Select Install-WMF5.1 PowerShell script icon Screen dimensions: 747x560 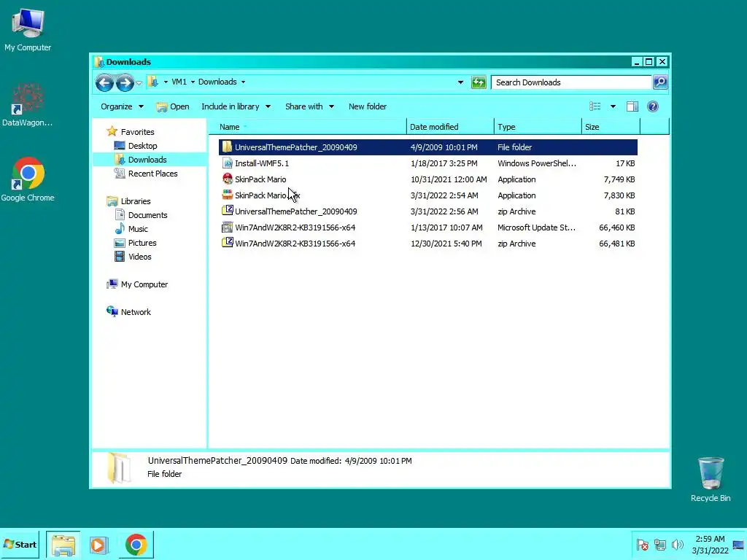pyautogui.click(x=228, y=163)
